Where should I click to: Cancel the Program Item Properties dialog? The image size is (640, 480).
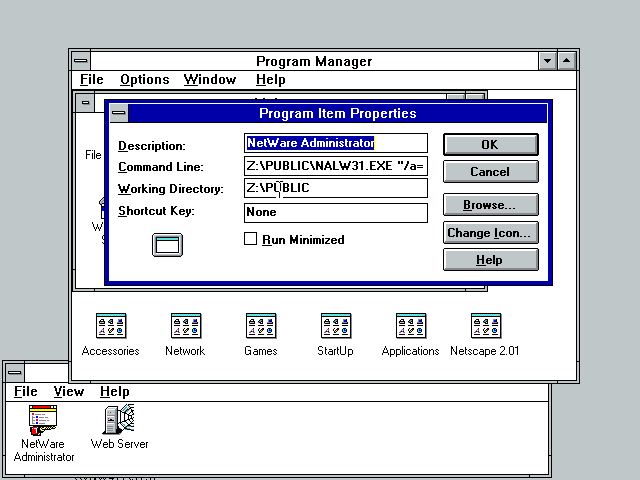pyautogui.click(x=491, y=171)
